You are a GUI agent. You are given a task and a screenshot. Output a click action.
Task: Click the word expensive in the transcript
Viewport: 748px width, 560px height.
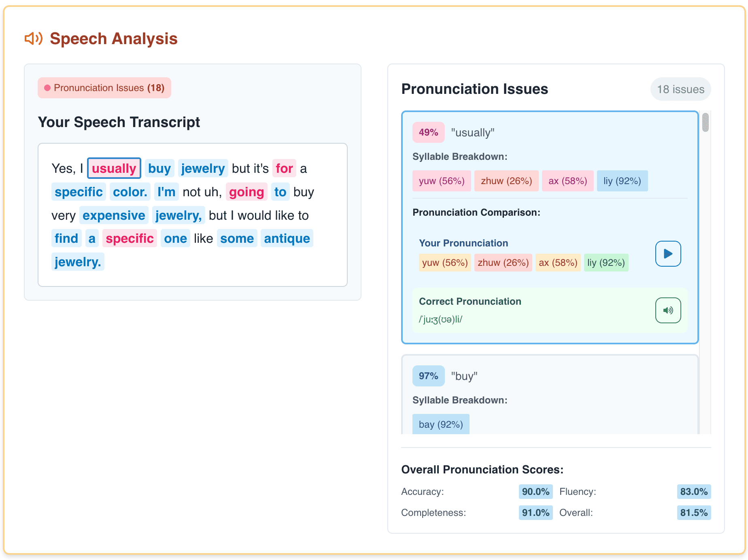pyautogui.click(x=114, y=215)
